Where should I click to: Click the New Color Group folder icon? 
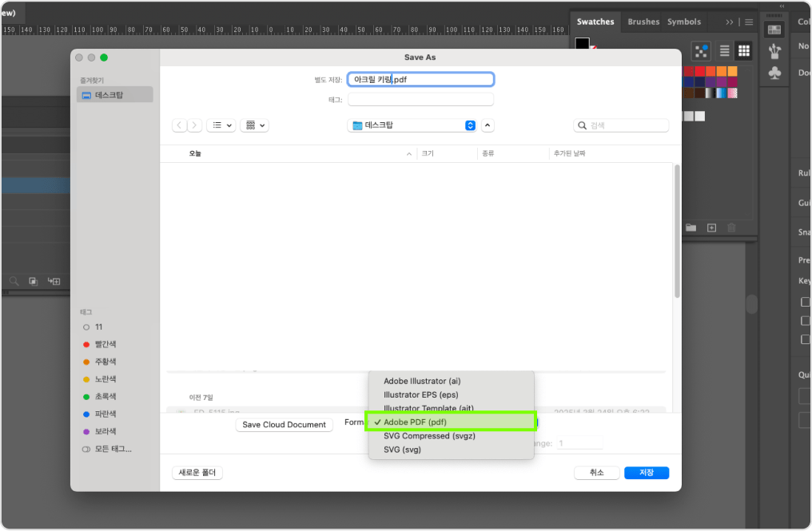pyautogui.click(x=691, y=228)
